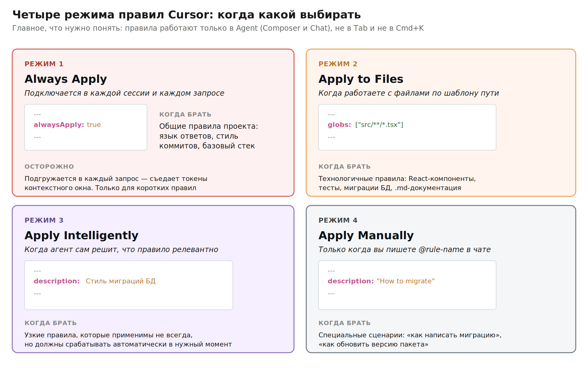
Task: Select the Apply Intelligently heading
Action: click(x=81, y=236)
